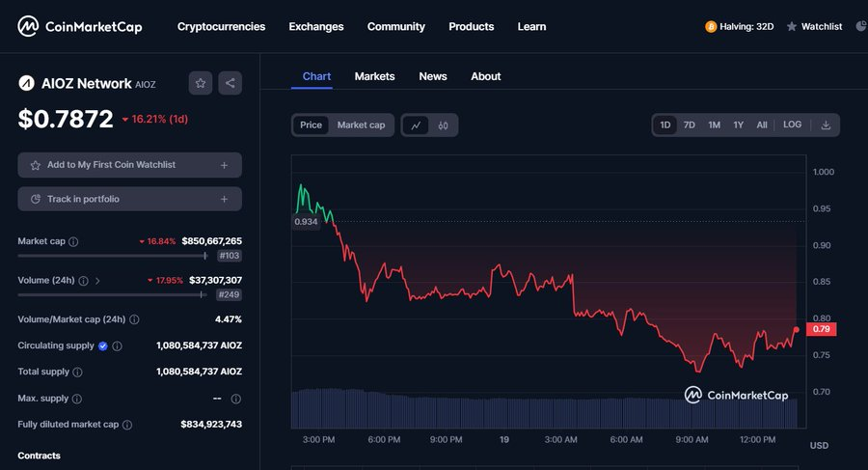This screenshot has height=470, width=868.
Task: Download chart data using the download icon
Action: coord(826,125)
